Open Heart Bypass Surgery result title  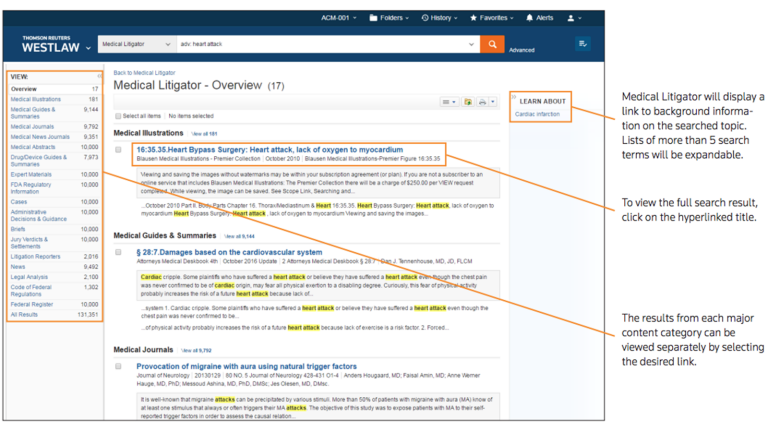point(270,150)
